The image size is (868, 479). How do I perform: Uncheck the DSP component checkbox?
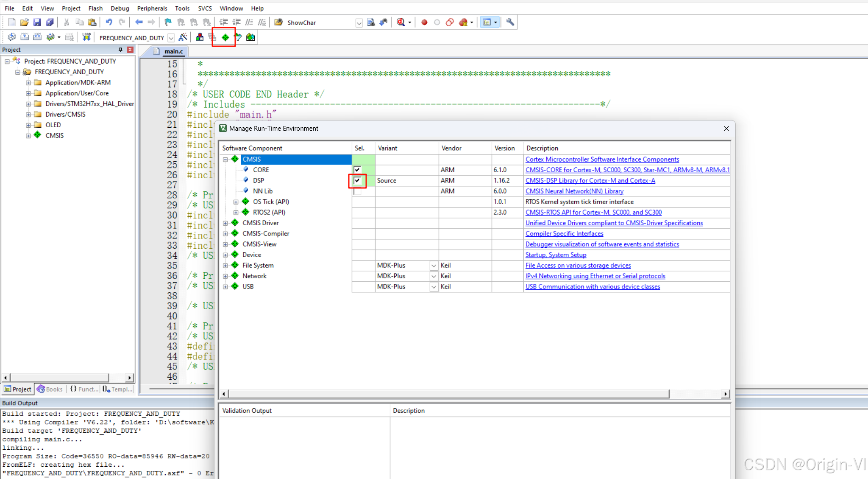tap(357, 181)
